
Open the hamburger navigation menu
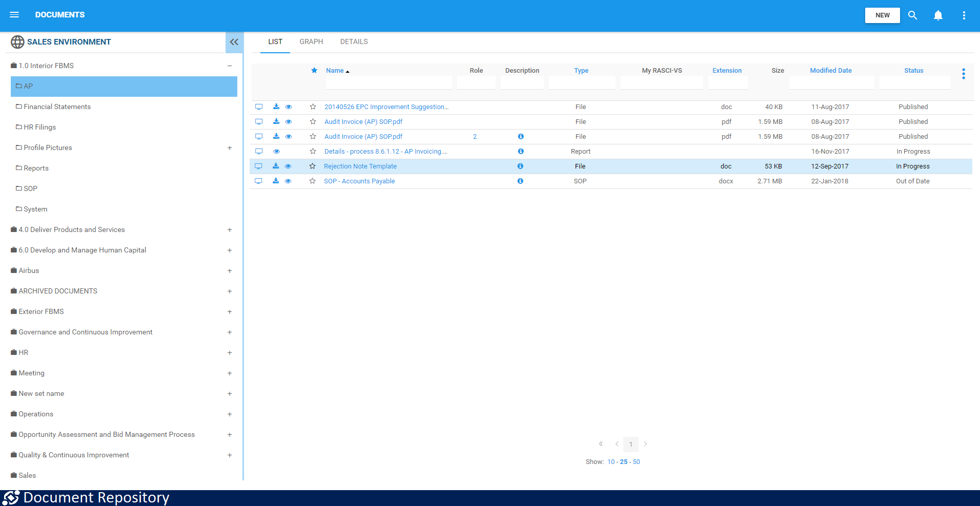14,15
